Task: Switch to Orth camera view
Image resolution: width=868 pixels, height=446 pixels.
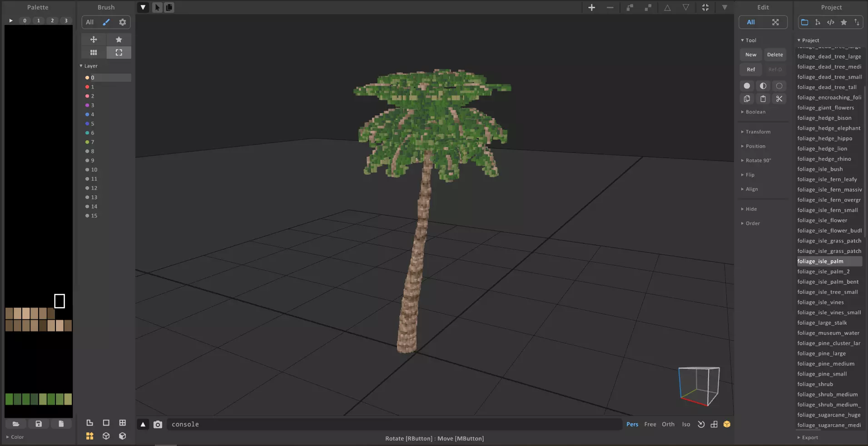Action: 668,424
